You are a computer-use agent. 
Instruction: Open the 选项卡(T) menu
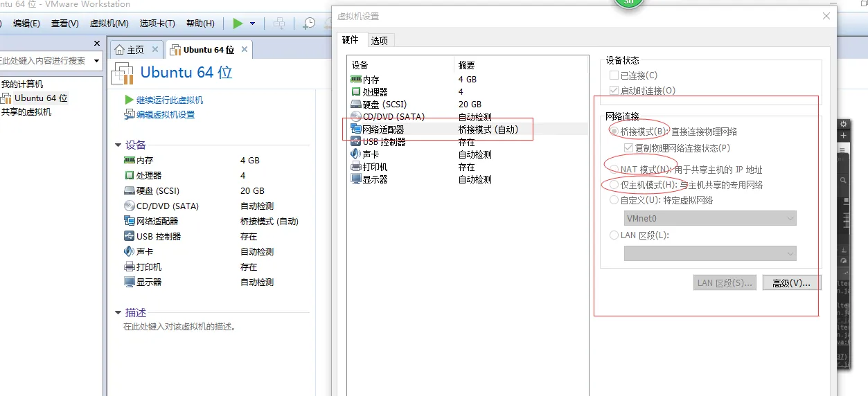[157, 24]
